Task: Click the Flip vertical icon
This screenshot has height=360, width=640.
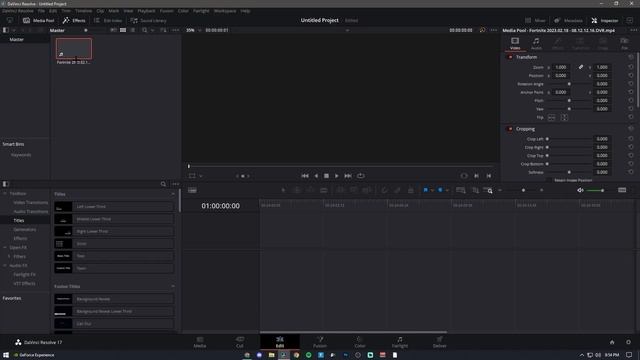Action: (564, 118)
